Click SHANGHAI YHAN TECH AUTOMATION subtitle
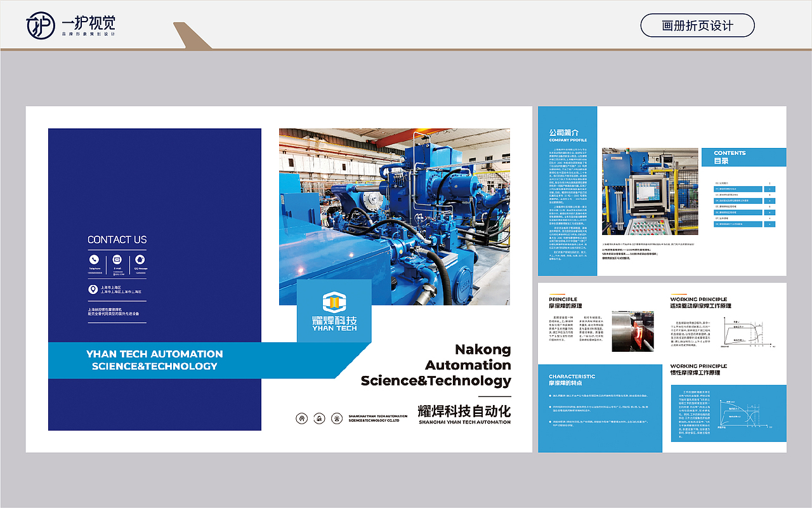 [464, 422]
